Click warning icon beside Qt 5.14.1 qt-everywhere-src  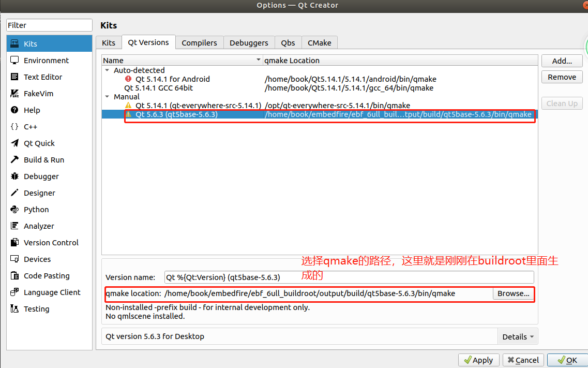(128, 106)
